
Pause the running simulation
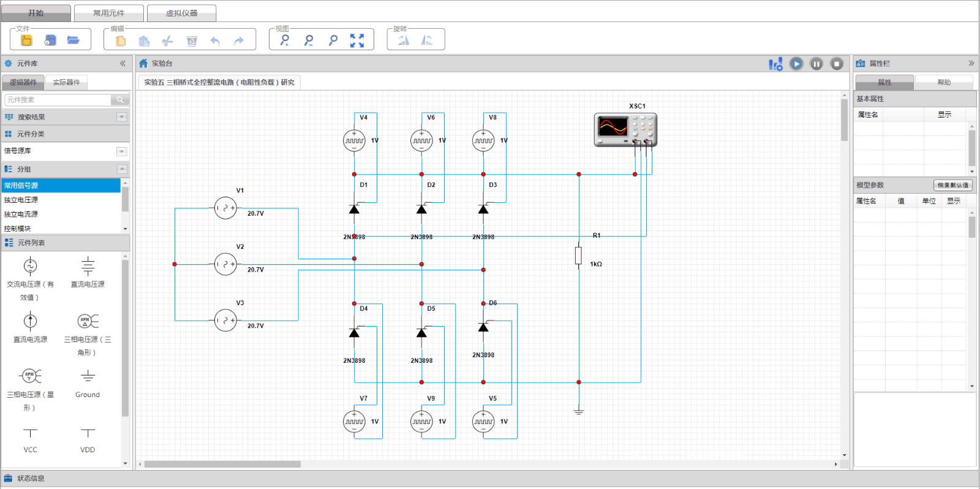(x=816, y=64)
